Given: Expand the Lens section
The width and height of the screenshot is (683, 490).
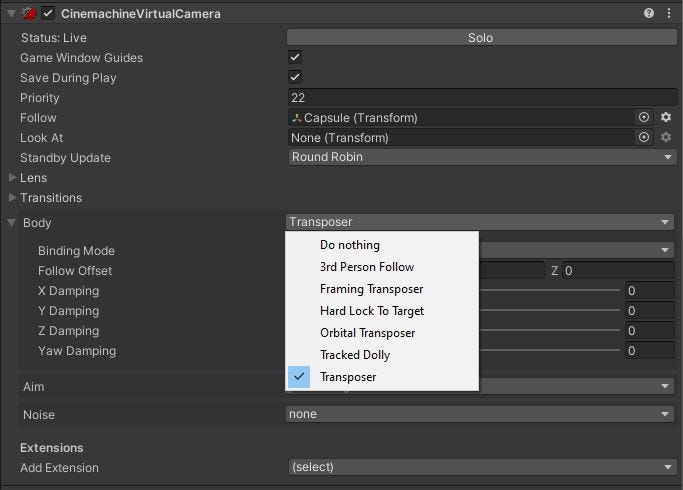Looking at the screenshot, I should pyautogui.click(x=12, y=177).
